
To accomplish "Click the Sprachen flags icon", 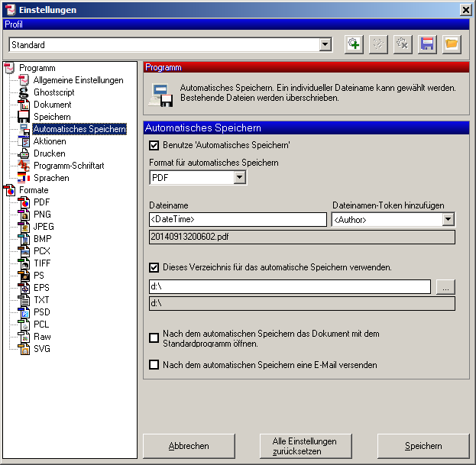I will [24, 178].
